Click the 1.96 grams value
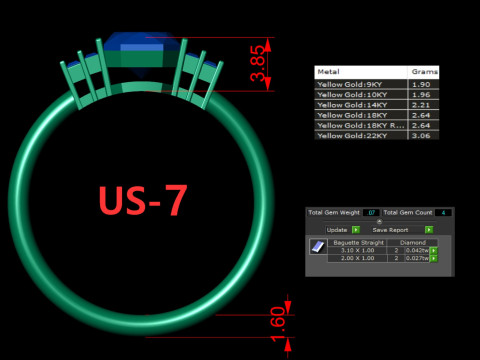480x360 pixels. point(421,95)
